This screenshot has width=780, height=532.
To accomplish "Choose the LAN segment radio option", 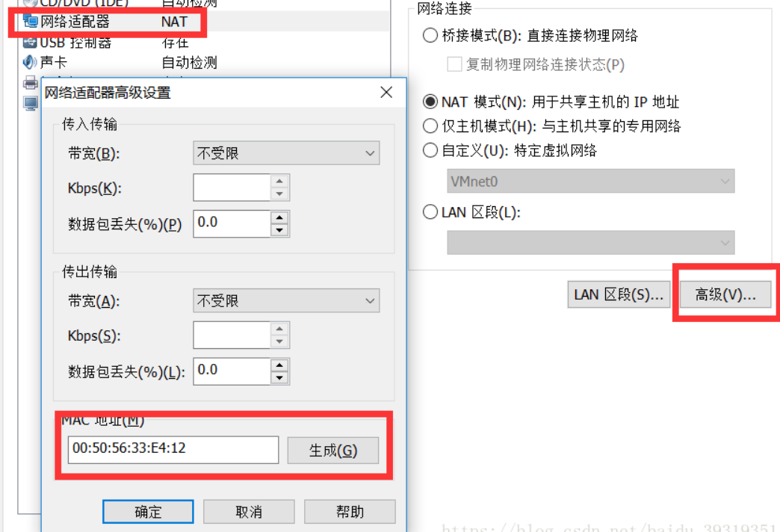I will (x=430, y=212).
